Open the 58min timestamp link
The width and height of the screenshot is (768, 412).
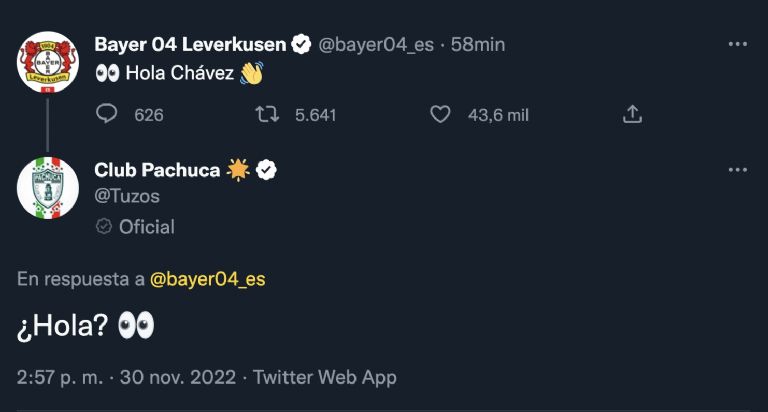pyautogui.click(x=478, y=45)
